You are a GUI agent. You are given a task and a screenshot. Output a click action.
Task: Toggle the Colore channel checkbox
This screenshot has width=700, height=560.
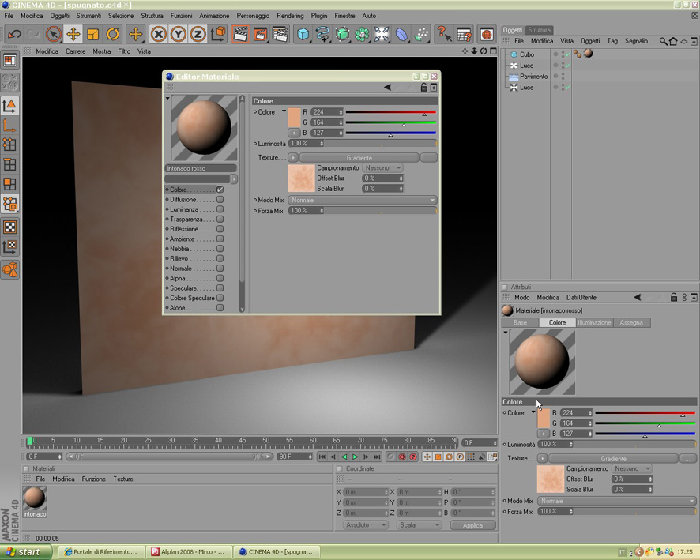click(220, 189)
